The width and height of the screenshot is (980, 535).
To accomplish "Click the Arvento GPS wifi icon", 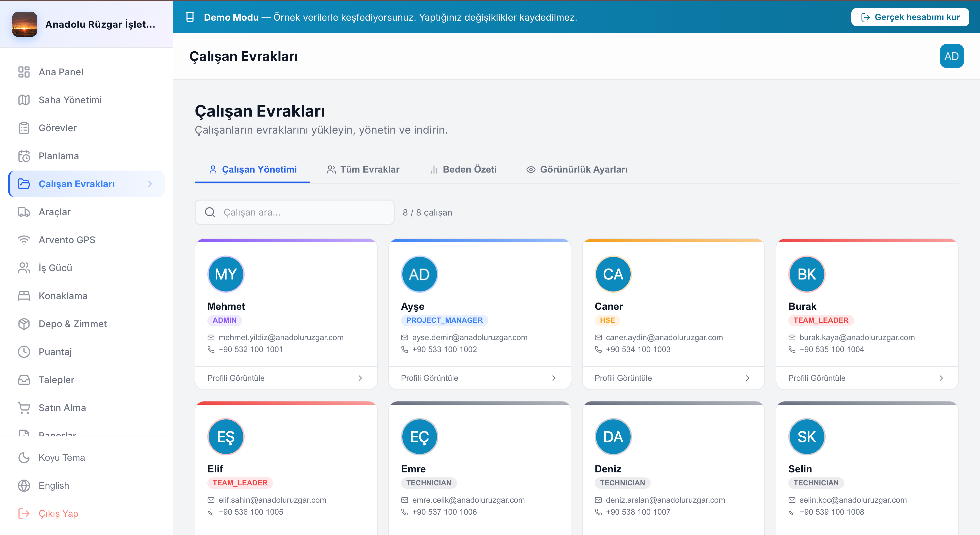I will tap(24, 240).
